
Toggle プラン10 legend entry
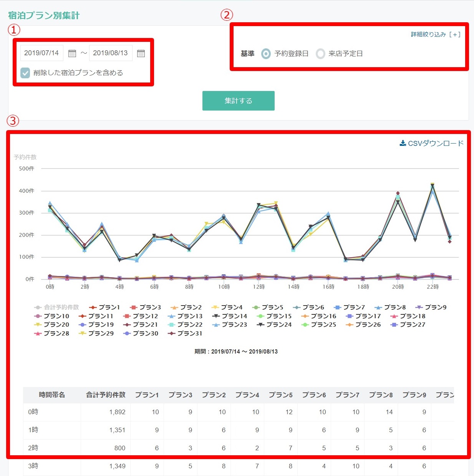(52, 316)
